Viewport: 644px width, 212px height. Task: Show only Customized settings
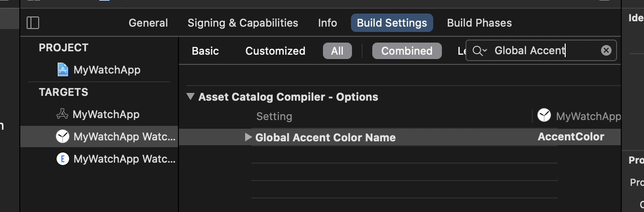point(275,51)
